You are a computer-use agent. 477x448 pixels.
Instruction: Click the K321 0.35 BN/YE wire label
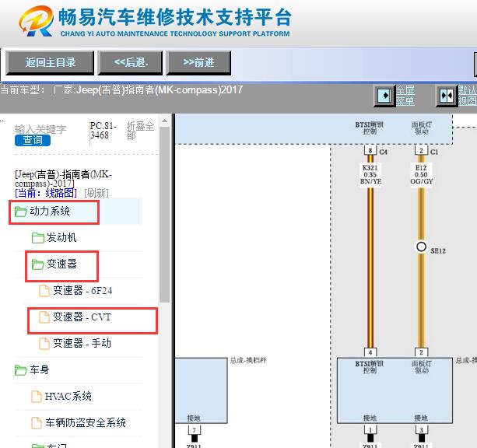coord(370,175)
